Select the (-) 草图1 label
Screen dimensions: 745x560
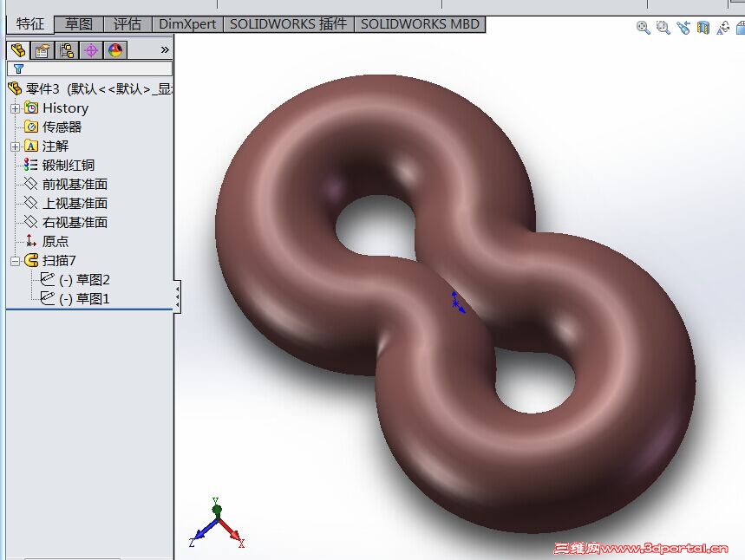tap(85, 298)
